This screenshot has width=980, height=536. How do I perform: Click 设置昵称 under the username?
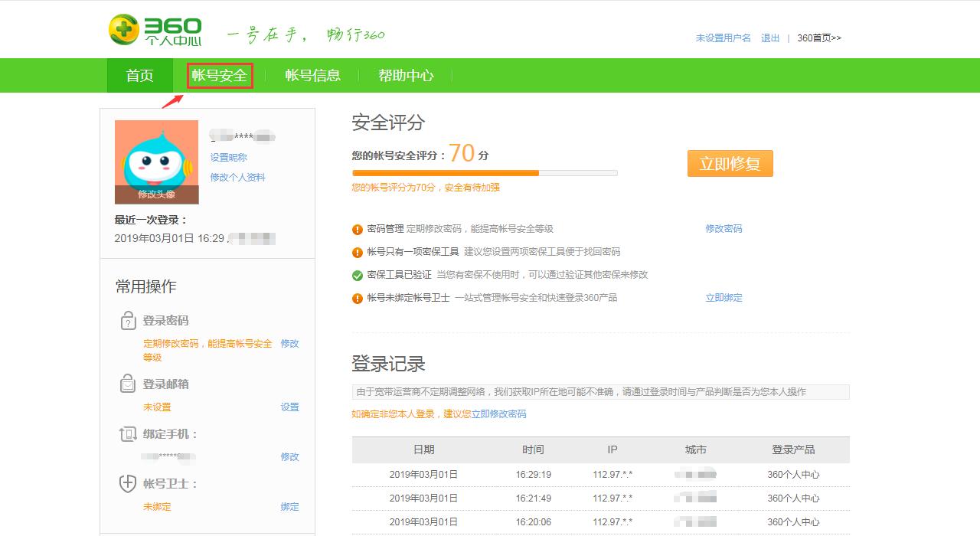tap(230, 157)
